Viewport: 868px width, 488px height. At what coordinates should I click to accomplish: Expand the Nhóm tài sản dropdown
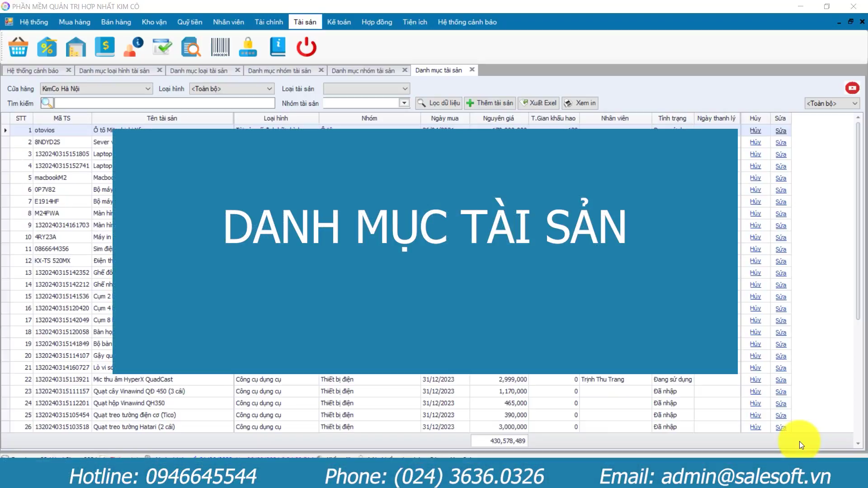click(x=404, y=103)
